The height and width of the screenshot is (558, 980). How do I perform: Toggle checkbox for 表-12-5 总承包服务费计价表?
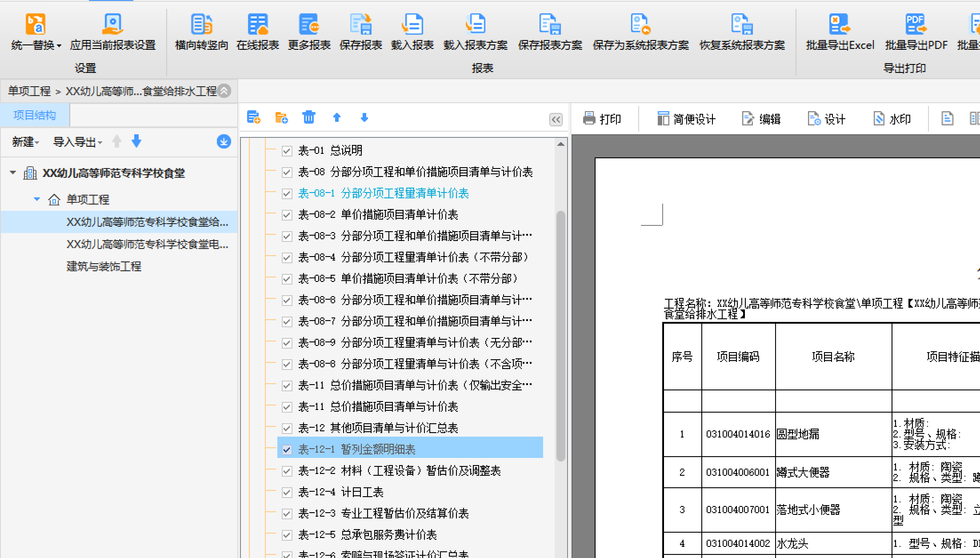coord(287,535)
